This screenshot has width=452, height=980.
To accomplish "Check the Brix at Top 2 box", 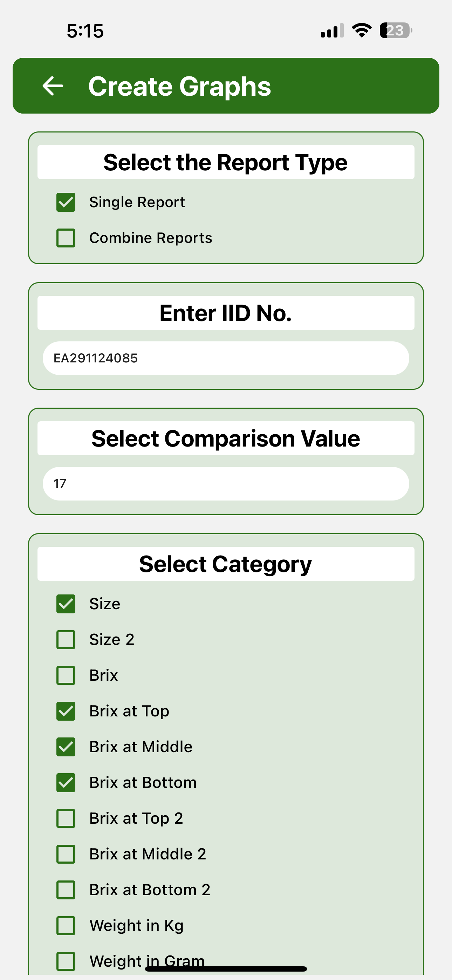I will click(66, 818).
